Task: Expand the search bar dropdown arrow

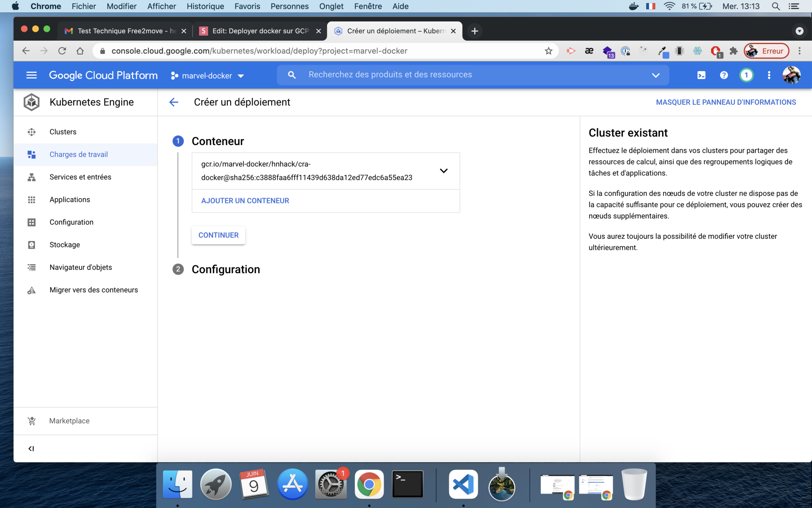Action: coord(656,75)
